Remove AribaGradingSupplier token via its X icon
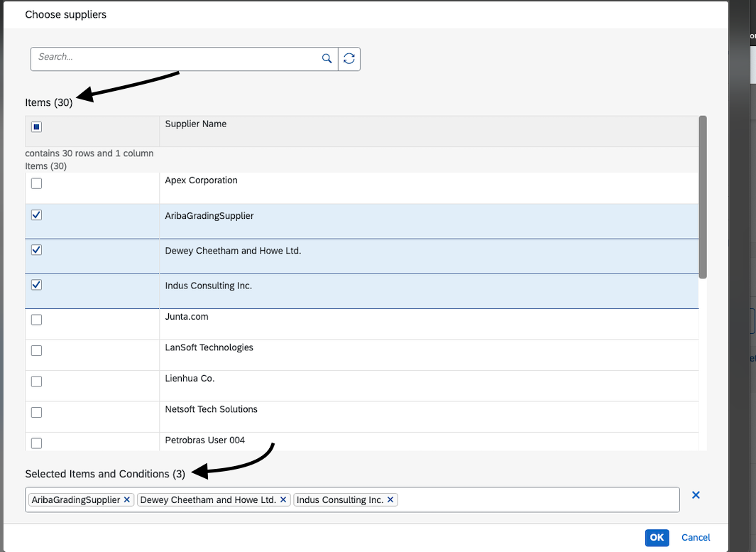This screenshot has height=552, width=756. click(126, 499)
